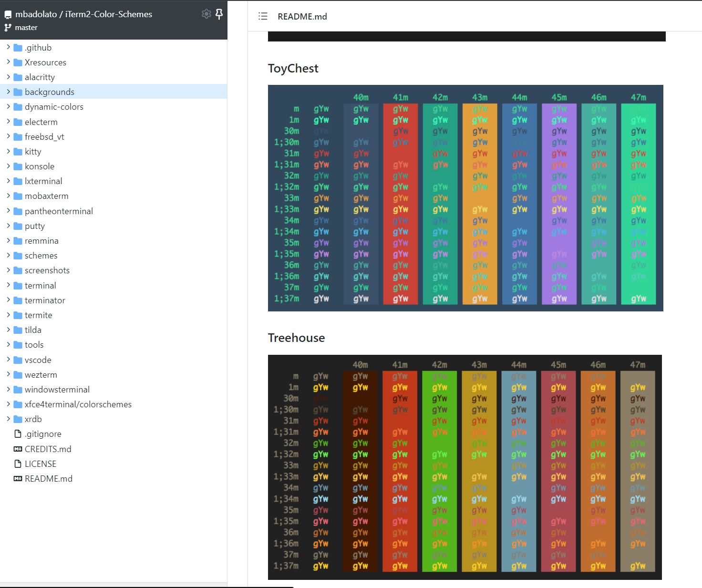Open the CREDITS.md file name
Viewport: 702px width, 588px height.
pos(48,449)
